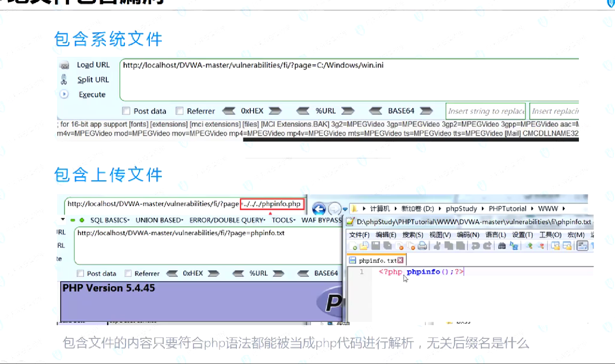Expand the arrow after phpStudy in breadcrumb
Screen dimensions: 615x364
[x=483, y=209]
